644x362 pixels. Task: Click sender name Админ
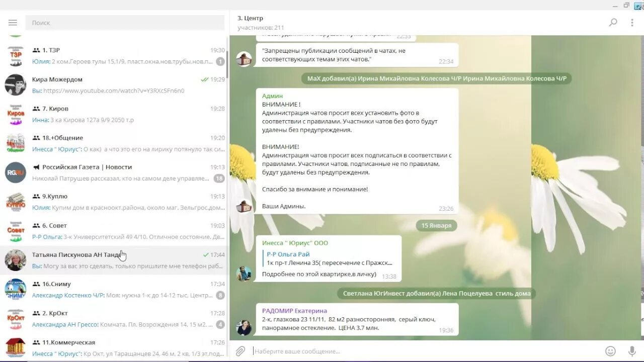[x=272, y=96]
